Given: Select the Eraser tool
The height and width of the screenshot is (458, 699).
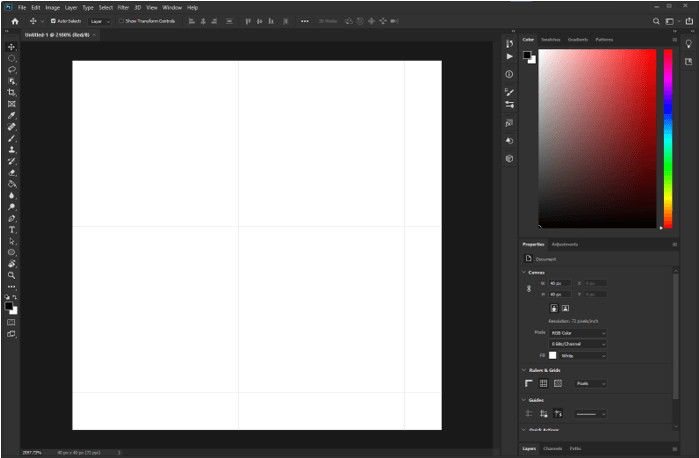Looking at the screenshot, I should pos(12,172).
